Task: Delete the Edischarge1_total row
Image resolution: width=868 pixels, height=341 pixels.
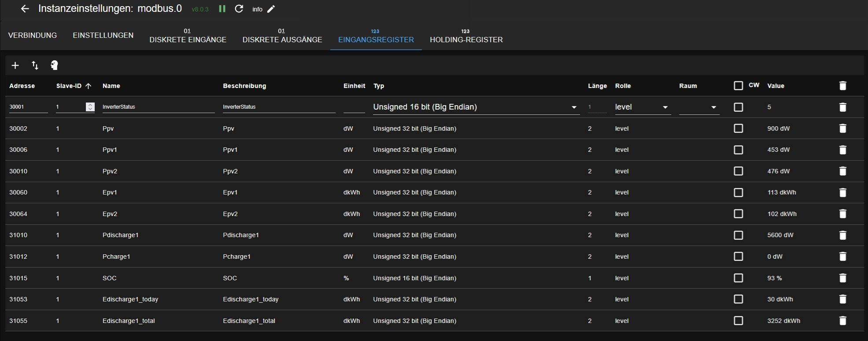Action: click(842, 321)
